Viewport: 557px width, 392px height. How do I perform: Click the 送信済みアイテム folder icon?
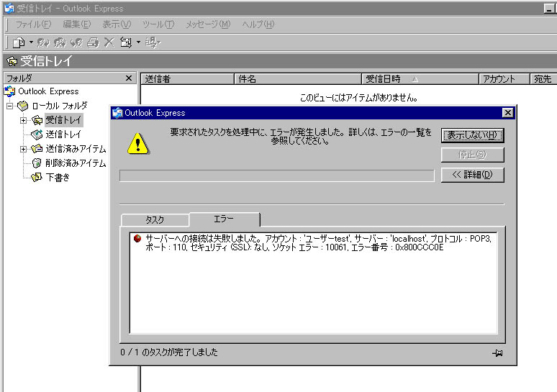coord(37,149)
